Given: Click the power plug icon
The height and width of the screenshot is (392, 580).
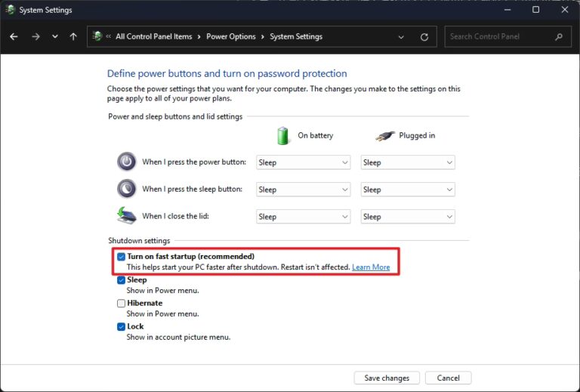Looking at the screenshot, I should coord(384,136).
